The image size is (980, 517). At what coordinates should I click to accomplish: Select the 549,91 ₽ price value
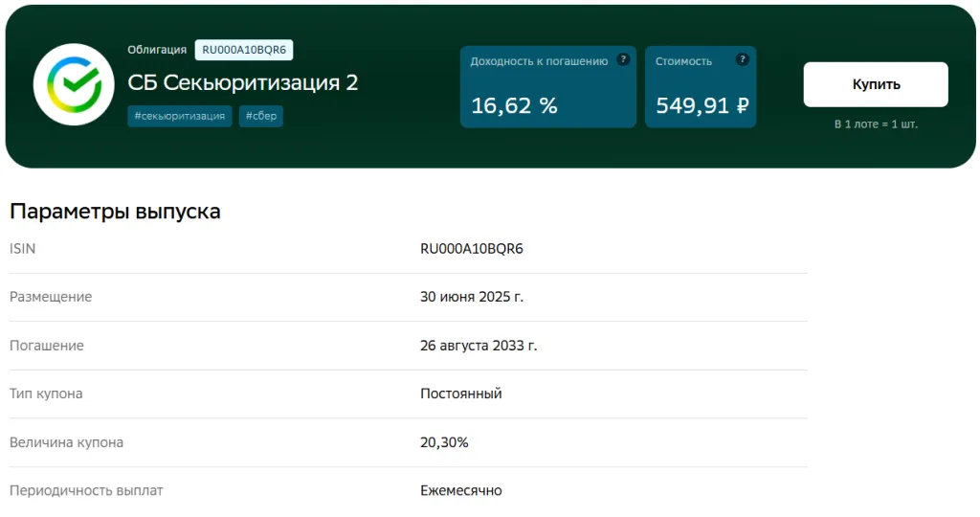coord(702,105)
